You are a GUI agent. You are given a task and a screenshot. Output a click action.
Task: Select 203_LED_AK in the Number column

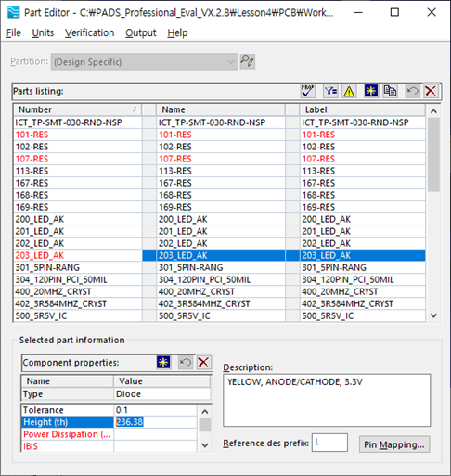(78, 255)
